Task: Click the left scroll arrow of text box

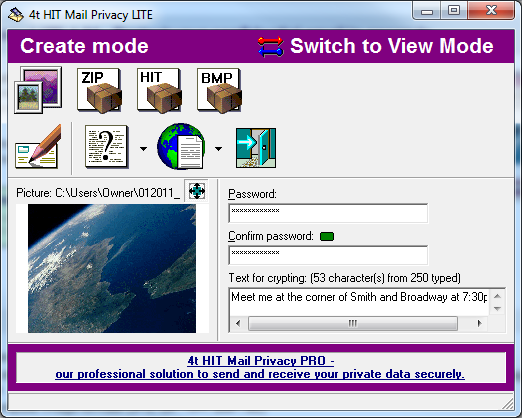Action: pyautogui.click(x=238, y=323)
